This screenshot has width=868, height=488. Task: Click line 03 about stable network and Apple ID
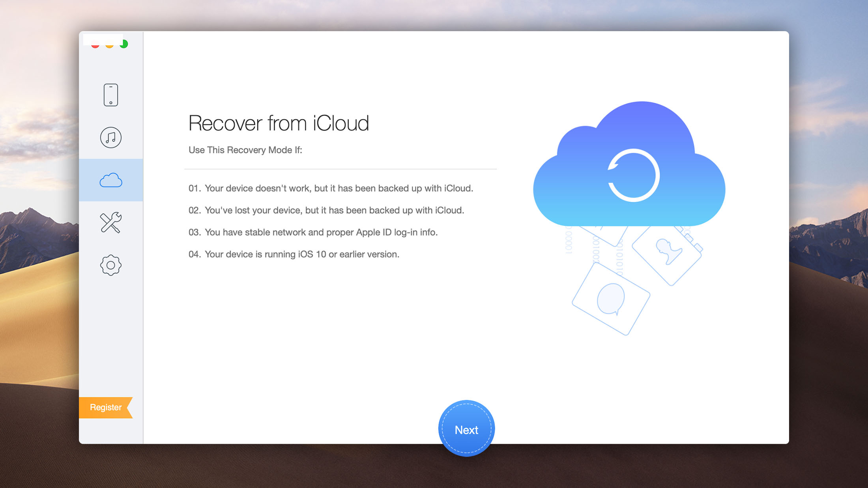(313, 233)
